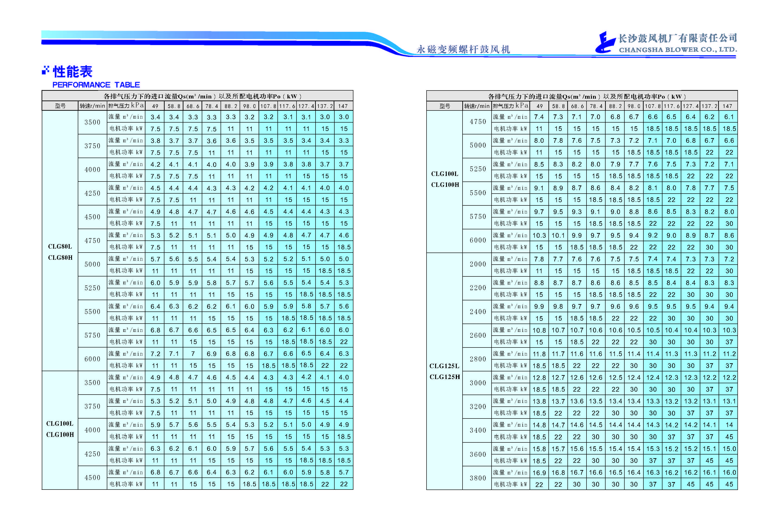The height and width of the screenshot is (532, 779).
Task: Click the 长沙鼓风机厂有限责任公司 company name
Action: point(678,38)
